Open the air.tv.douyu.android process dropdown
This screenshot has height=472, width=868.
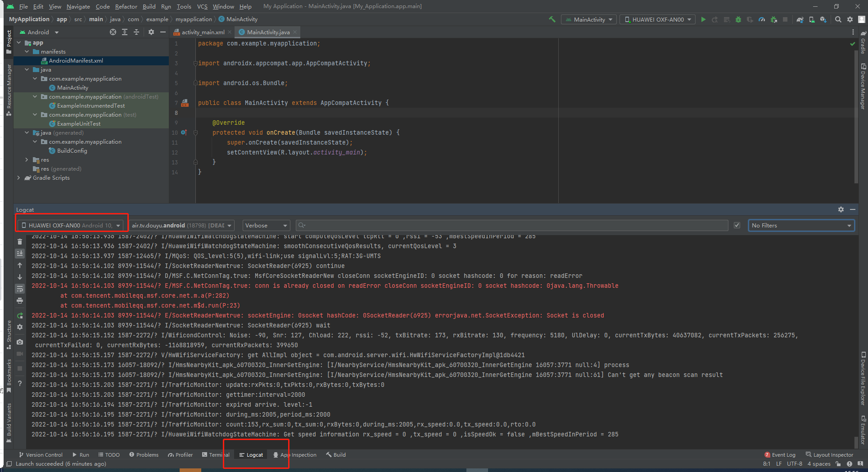coord(181,225)
